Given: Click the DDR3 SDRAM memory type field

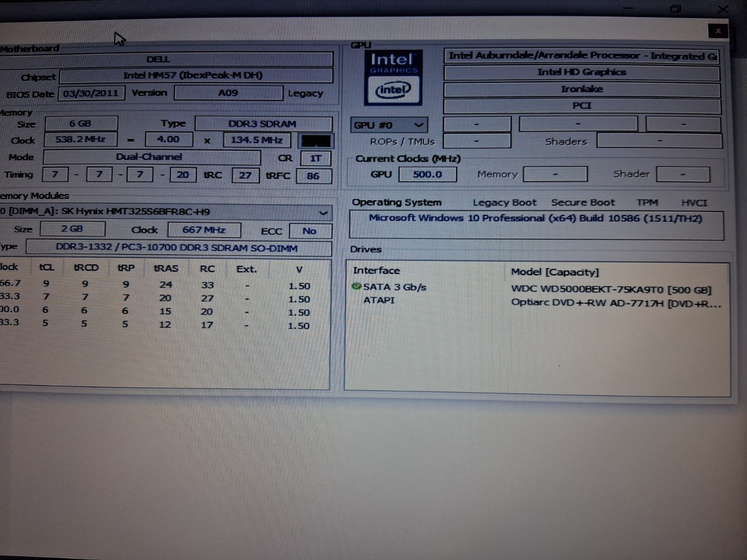Looking at the screenshot, I should [263, 124].
